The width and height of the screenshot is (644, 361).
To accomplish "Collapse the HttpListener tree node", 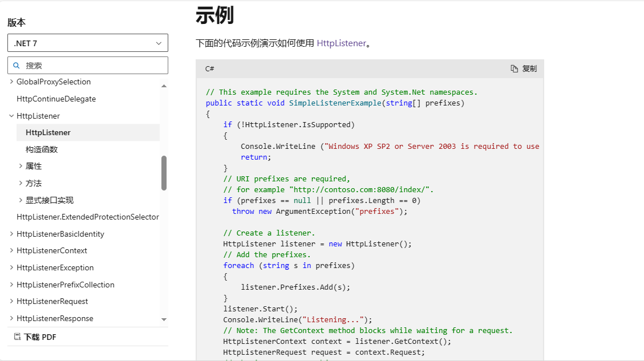I will (x=11, y=116).
